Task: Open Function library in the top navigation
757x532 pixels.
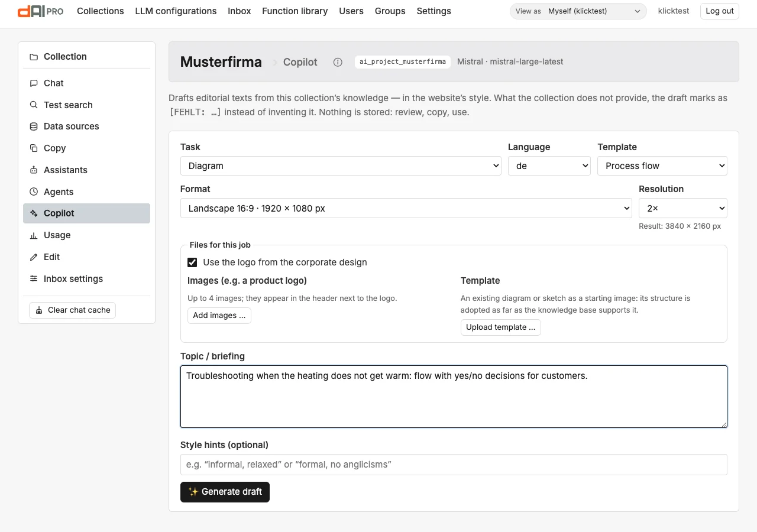Action: click(295, 11)
